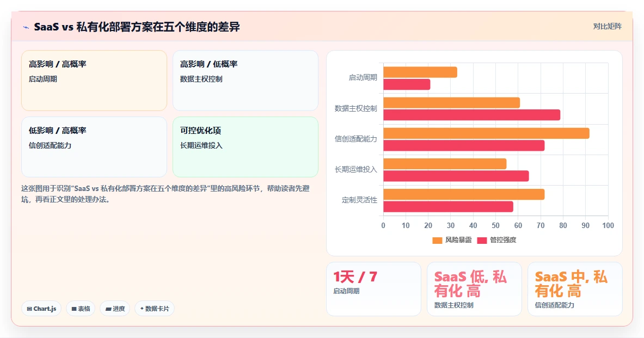Click 信创适配能力 text in the matrix card
This screenshot has width=644, height=338.
click(x=50, y=145)
